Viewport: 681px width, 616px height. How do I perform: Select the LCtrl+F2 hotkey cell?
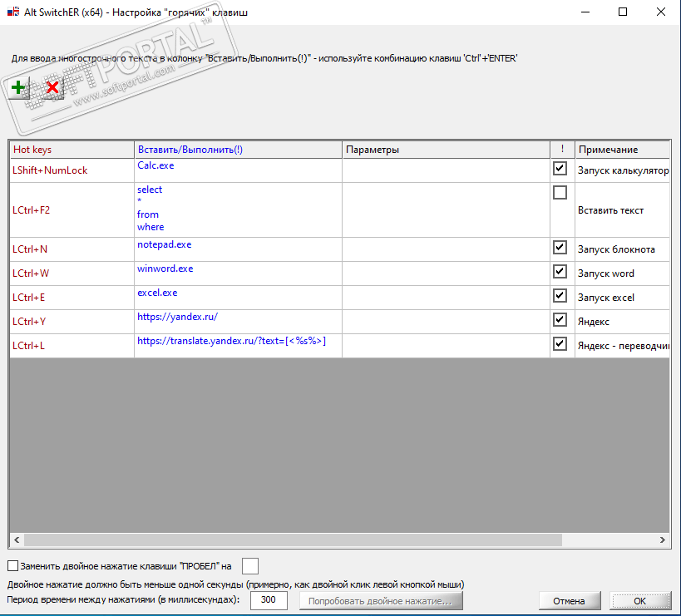pyautogui.click(x=72, y=210)
